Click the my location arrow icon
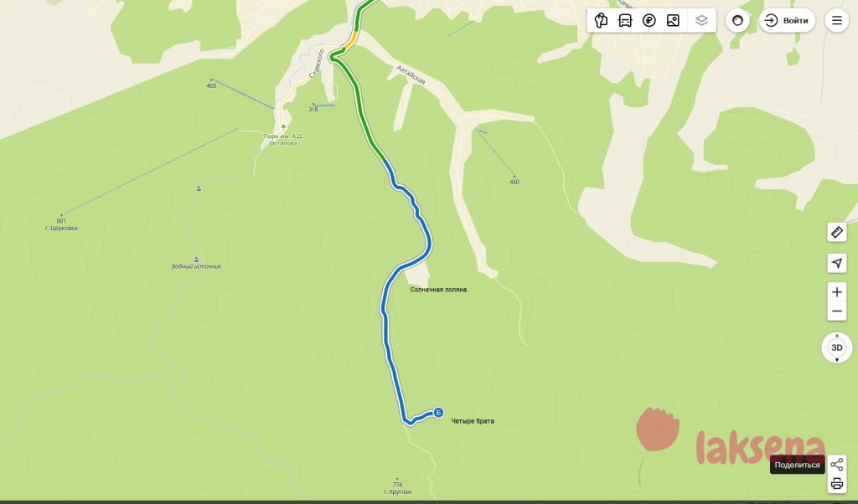Image resolution: width=858 pixels, height=504 pixels. (837, 263)
